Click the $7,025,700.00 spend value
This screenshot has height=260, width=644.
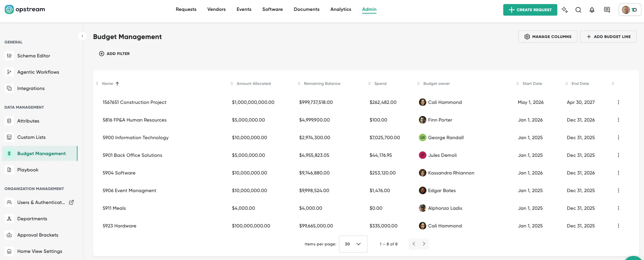[x=385, y=137]
